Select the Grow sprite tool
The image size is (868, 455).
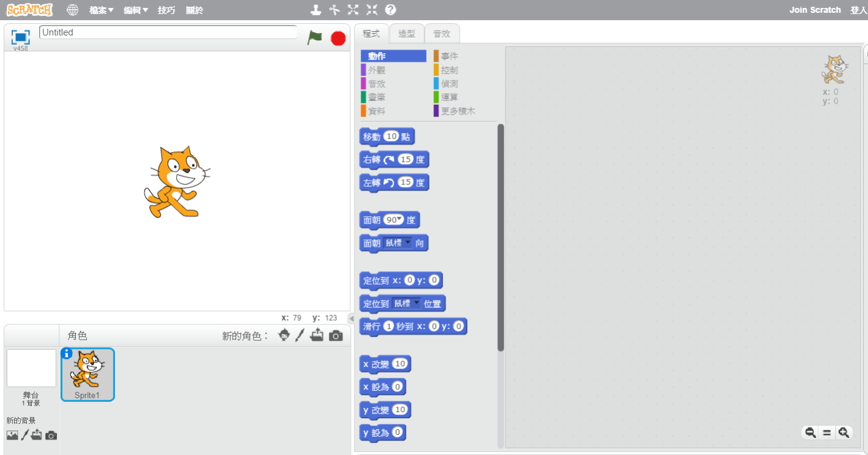coord(353,10)
